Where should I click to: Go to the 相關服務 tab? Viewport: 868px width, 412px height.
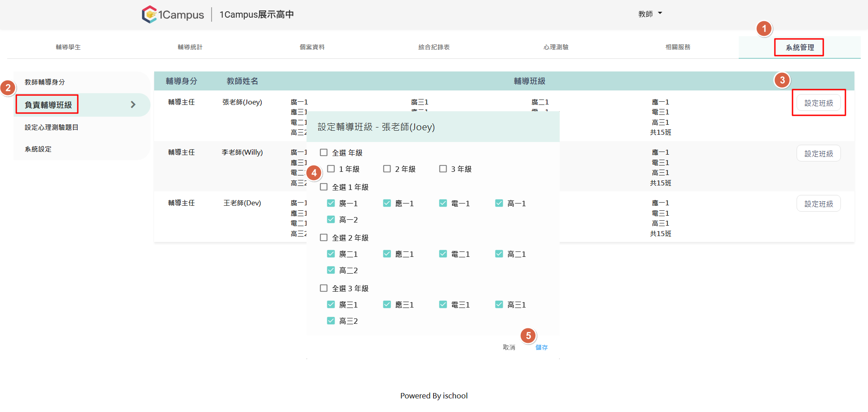(x=678, y=47)
